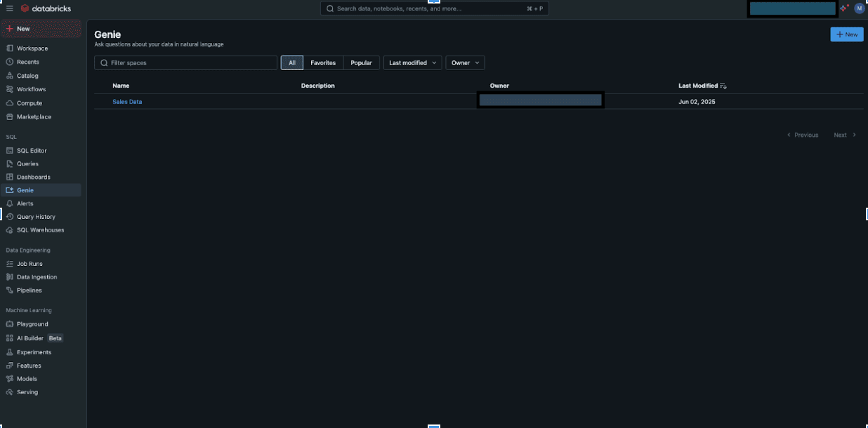Click the Job Runs icon
This screenshot has width=868, height=428.
(10, 264)
